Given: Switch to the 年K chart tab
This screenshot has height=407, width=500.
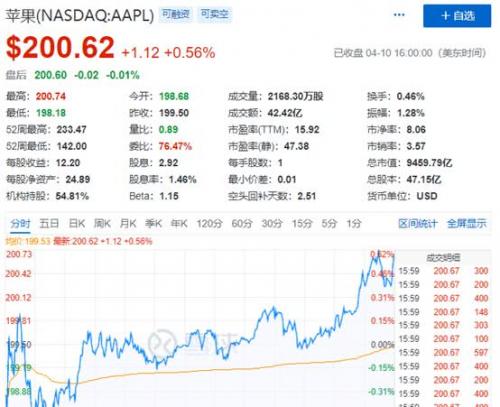Looking at the screenshot, I should tap(179, 223).
